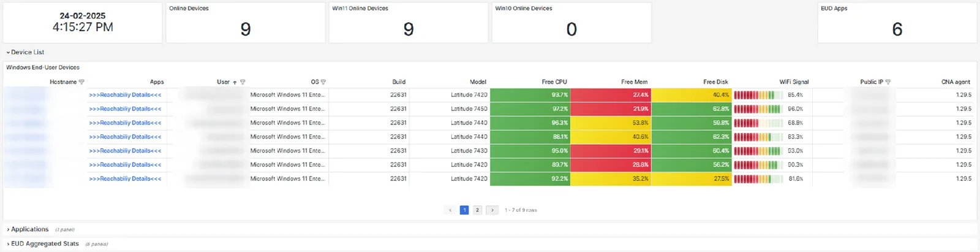Click the 60.4% Free Disk value

point(721,151)
